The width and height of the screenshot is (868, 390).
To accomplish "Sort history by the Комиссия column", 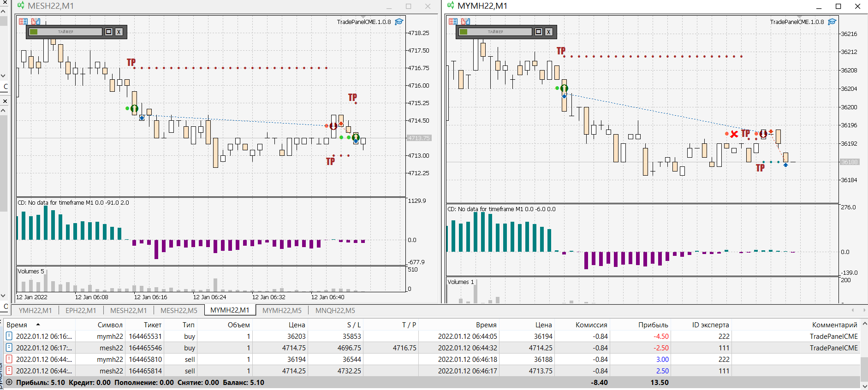I will click(x=591, y=325).
